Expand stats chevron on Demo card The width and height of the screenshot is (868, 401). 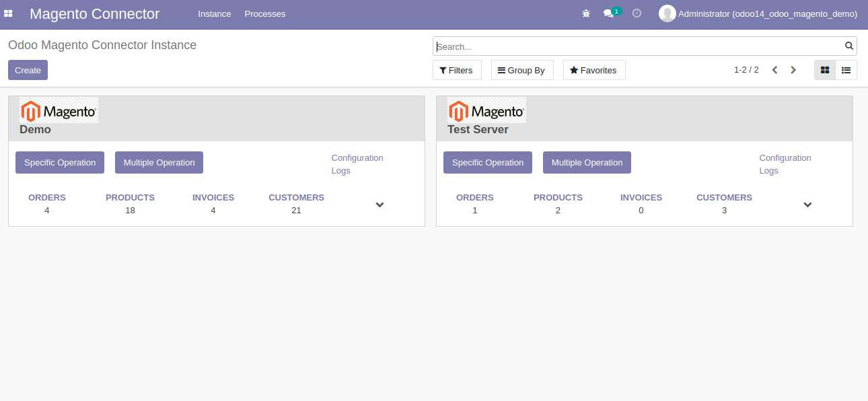(x=379, y=205)
